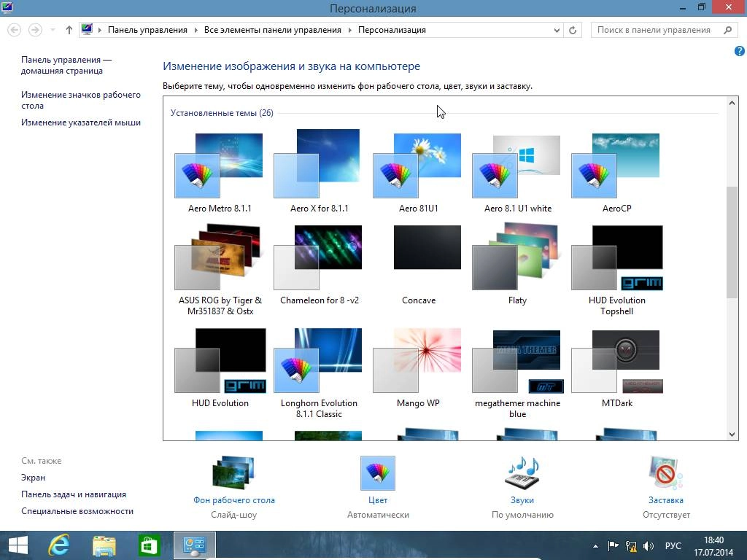Screen dimensions: 747x560
Task: Go up one level with the up arrow
Action: pyautogui.click(x=69, y=30)
